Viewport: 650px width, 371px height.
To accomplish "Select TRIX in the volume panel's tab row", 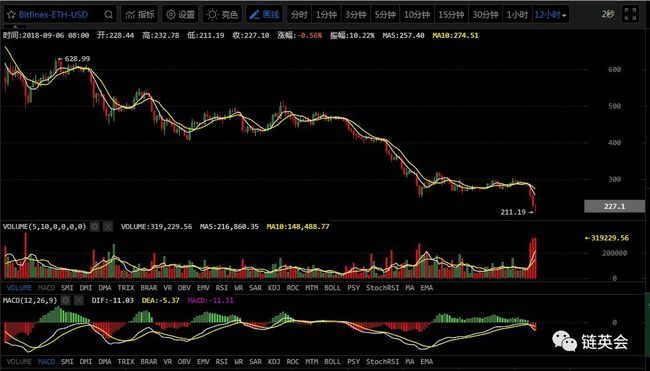I will pyautogui.click(x=126, y=287).
